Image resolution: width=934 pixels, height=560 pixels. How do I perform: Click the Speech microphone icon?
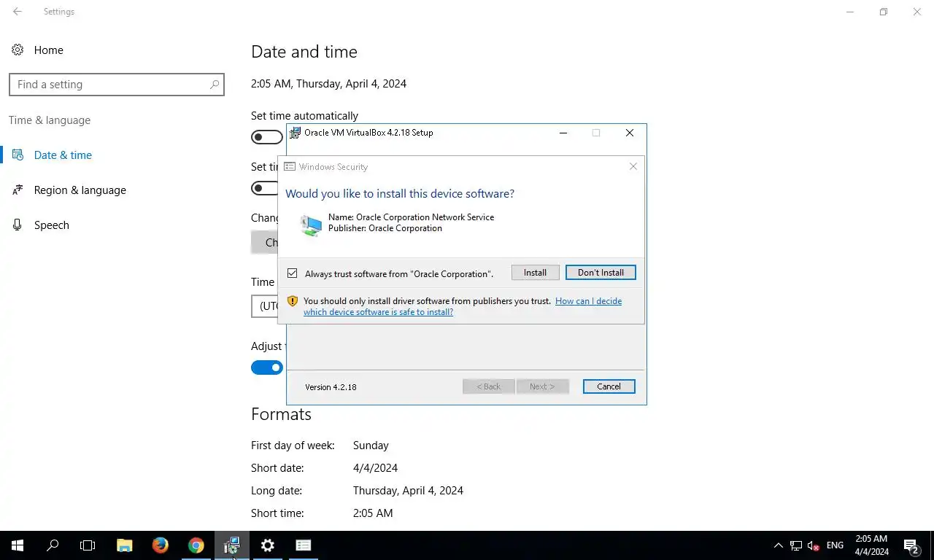[18, 225]
